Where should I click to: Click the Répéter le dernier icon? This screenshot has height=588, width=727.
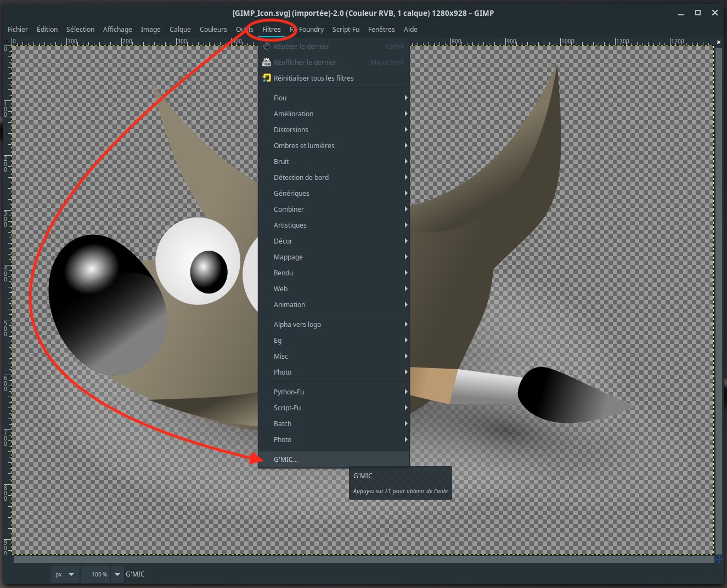(267, 46)
